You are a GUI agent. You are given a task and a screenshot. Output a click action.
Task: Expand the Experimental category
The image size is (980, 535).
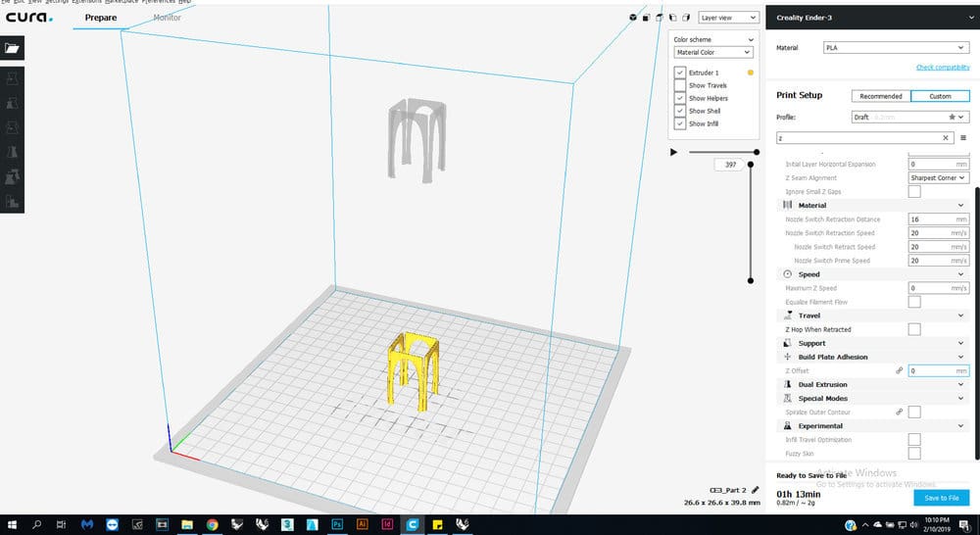click(872, 425)
